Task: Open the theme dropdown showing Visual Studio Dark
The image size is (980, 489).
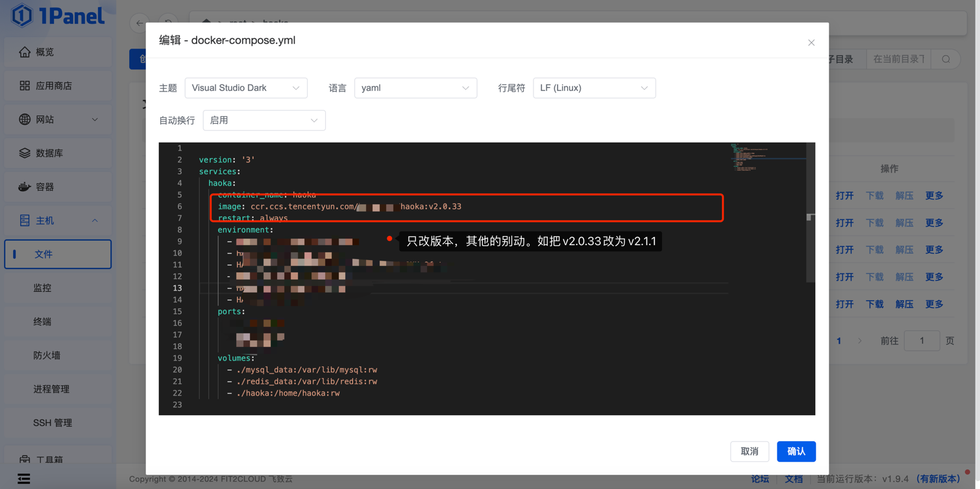Action: (245, 88)
